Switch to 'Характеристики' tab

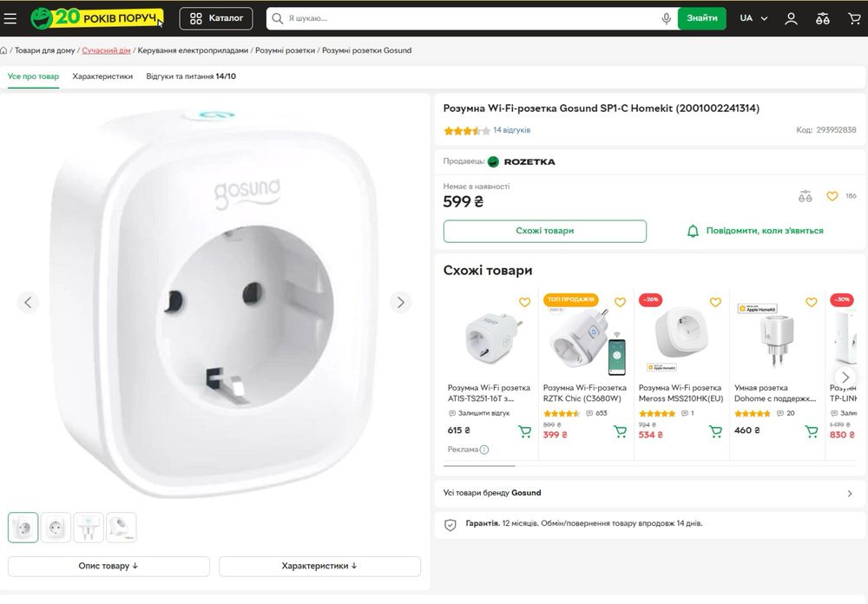[102, 76]
